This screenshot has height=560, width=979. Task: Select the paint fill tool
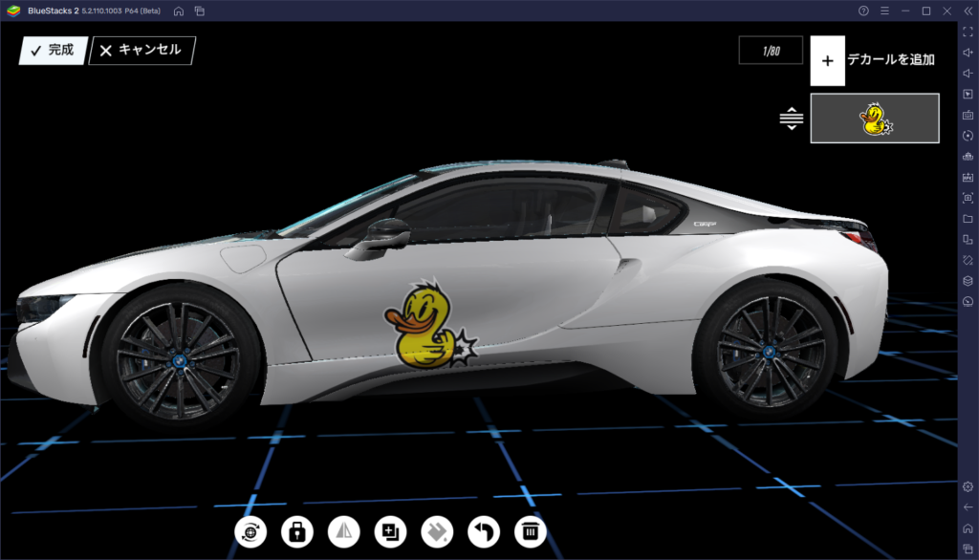click(435, 531)
